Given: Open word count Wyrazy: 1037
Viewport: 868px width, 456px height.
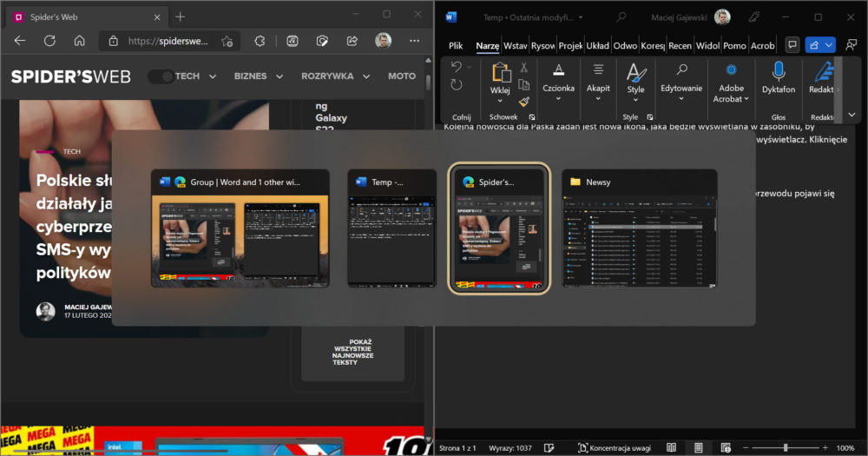Looking at the screenshot, I should point(510,447).
